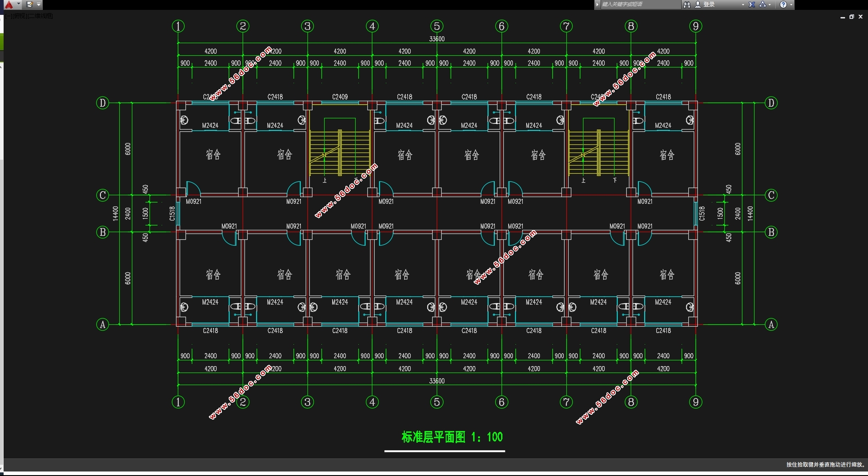Select the right-side 14400 dimension text
868x476 pixels.
[750, 213]
